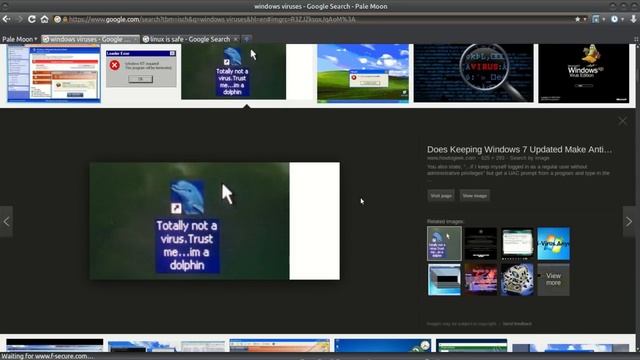Click the tab groups grid icon

tap(636, 39)
